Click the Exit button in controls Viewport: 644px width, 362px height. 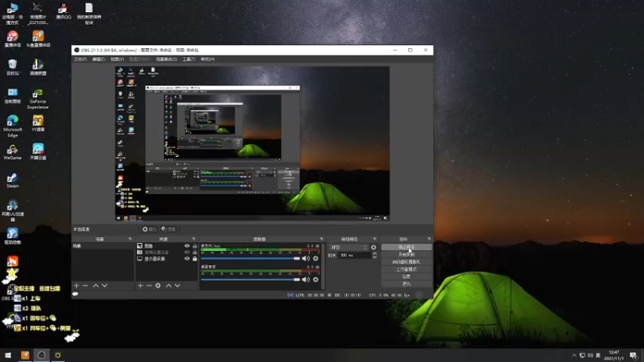pos(407,284)
